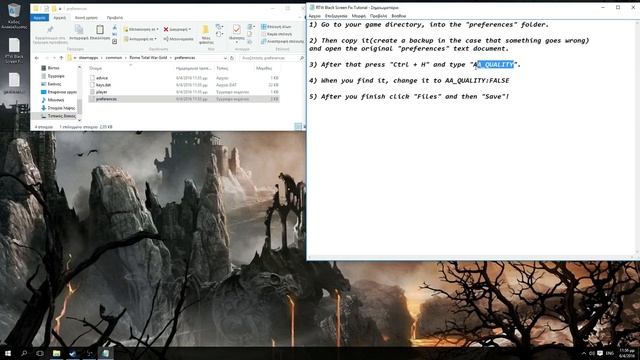Click the Pin to Quick access icon
This screenshot has width=640, height=360.
(50, 30)
